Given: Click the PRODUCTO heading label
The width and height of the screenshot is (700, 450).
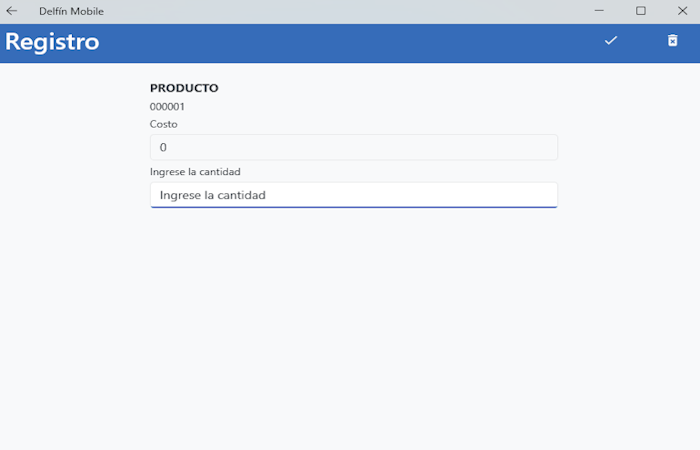Looking at the screenshot, I should click(x=184, y=88).
